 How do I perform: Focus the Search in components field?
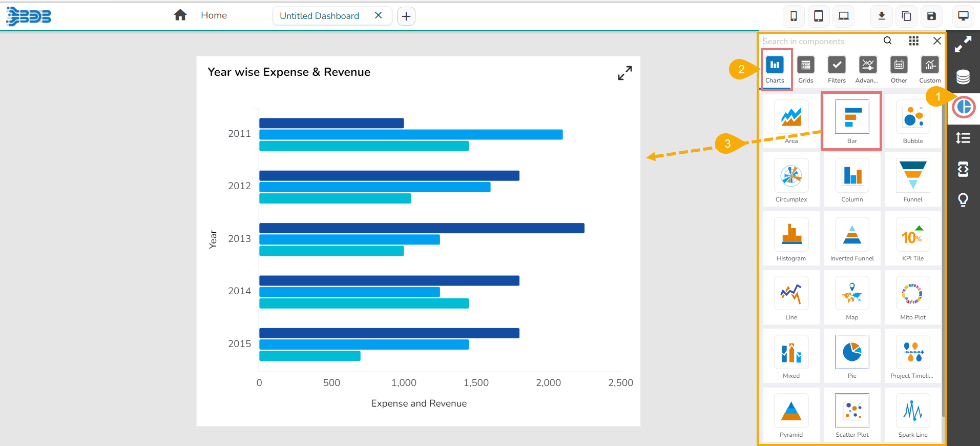click(x=820, y=42)
